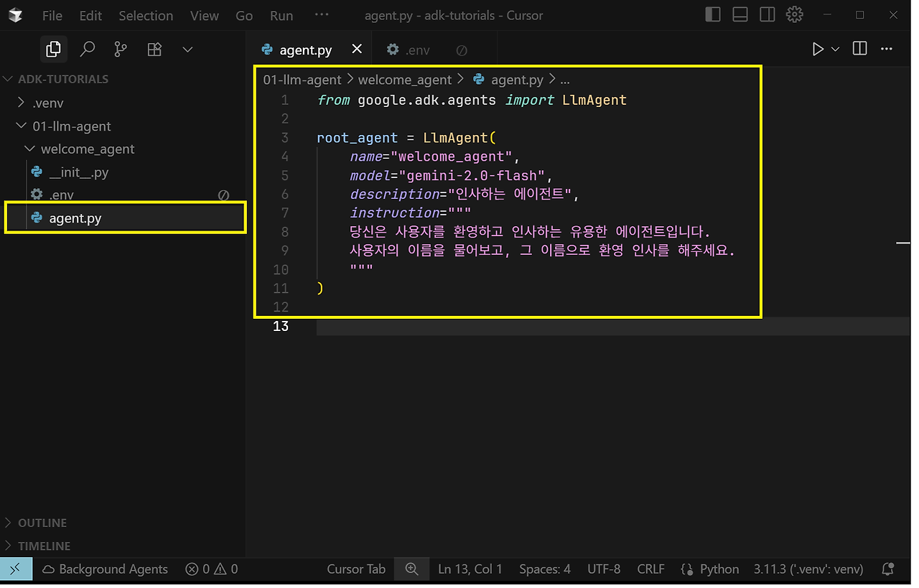Click the zoom magnifier status icon
The height and width of the screenshot is (588, 919).
(412, 569)
